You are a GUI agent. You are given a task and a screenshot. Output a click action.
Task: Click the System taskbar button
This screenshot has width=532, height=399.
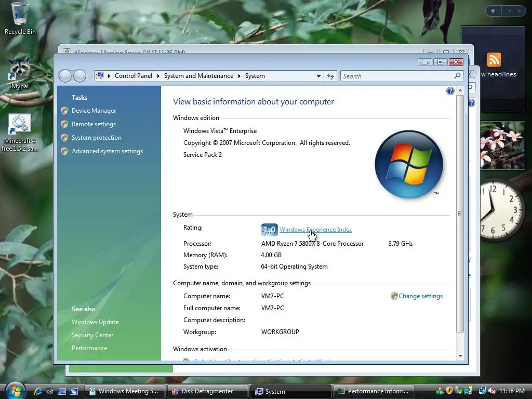(x=290, y=391)
